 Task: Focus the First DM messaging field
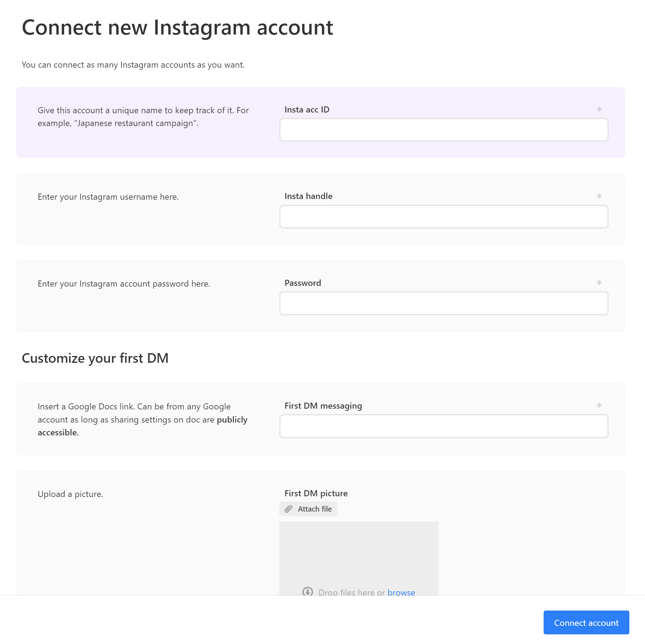(x=444, y=426)
